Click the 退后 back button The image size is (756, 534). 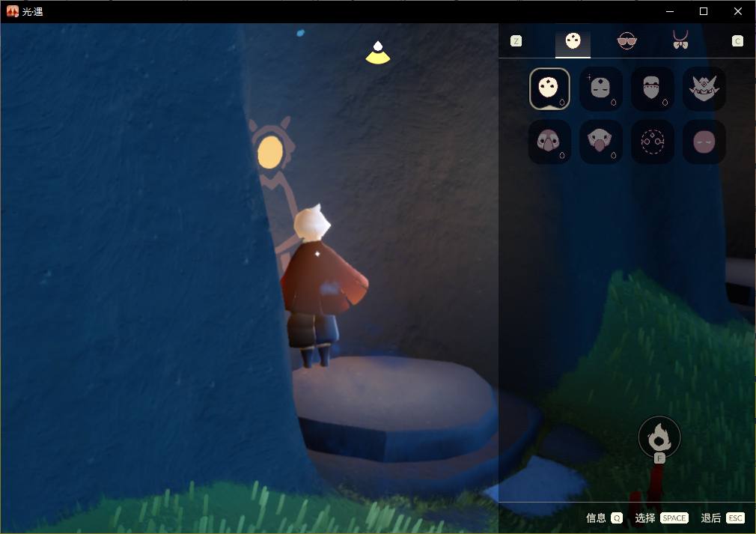coord(710,518)
